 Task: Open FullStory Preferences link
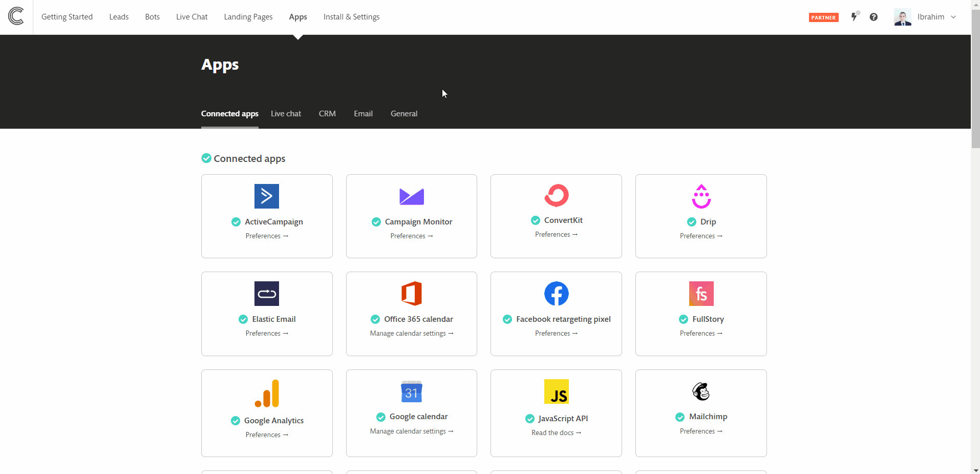point(701,333)
